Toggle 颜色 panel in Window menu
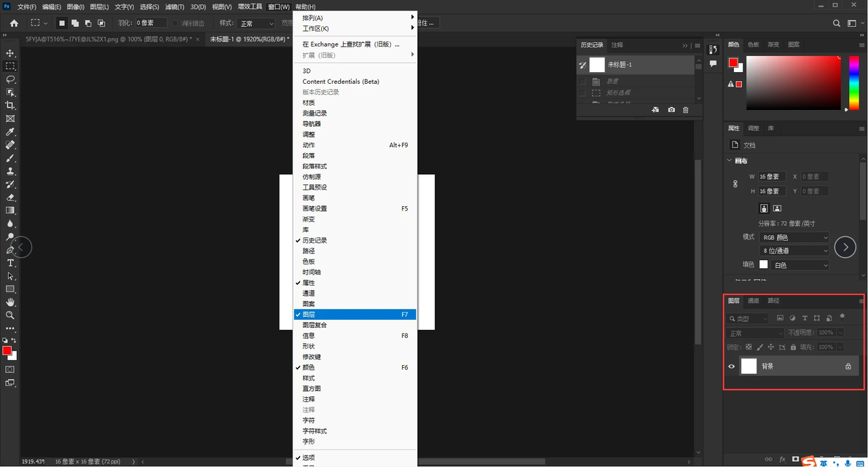The width and height of the screenshot is (868, 467). coord(355,367)
